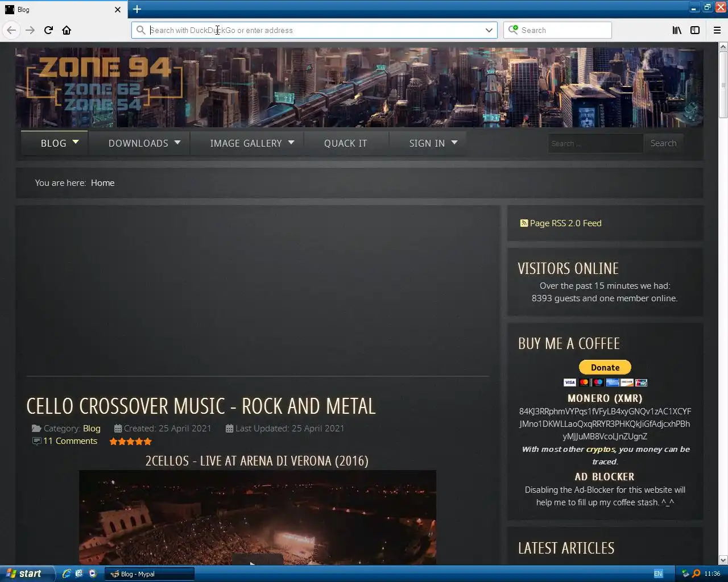The image size is (728, 582).
Task: Click the network tray icon
Action: point(685,574)
